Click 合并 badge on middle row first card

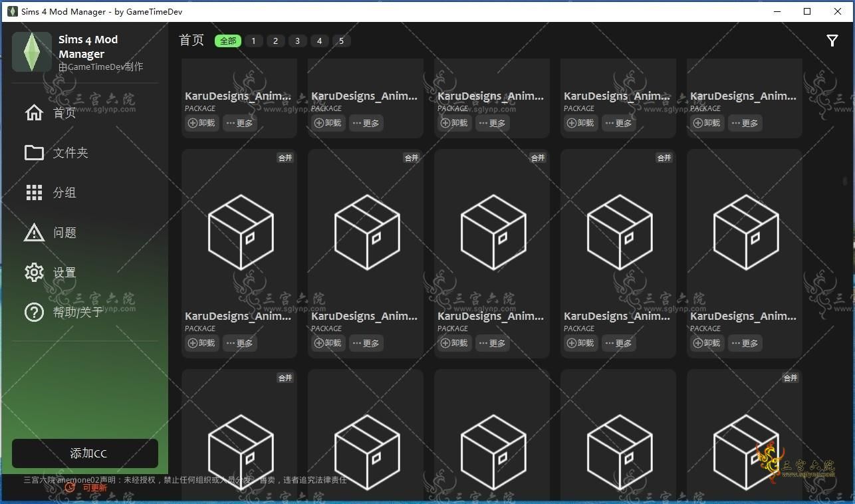click(x=285, y=158)
